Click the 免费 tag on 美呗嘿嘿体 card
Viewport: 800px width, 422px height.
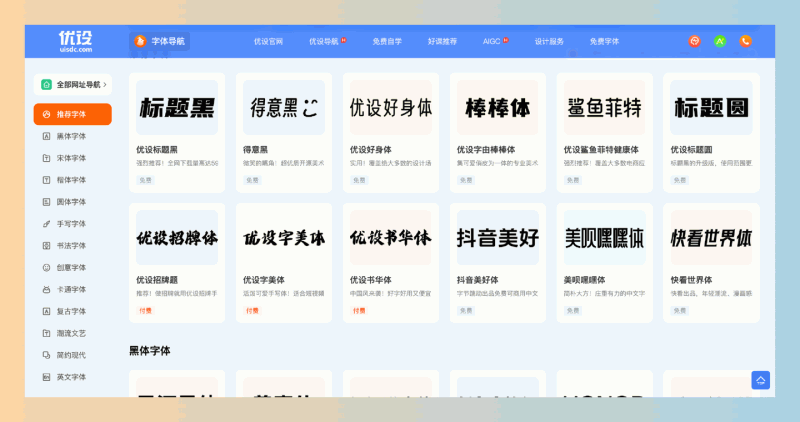[573, 311]
